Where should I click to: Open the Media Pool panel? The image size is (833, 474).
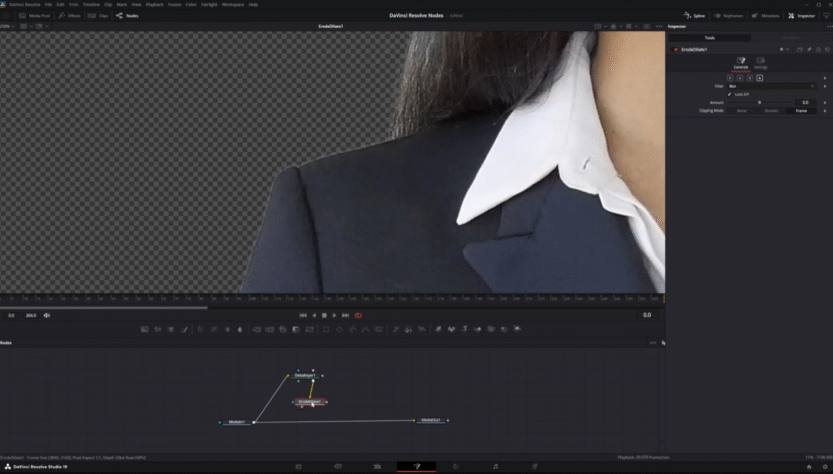36,16
